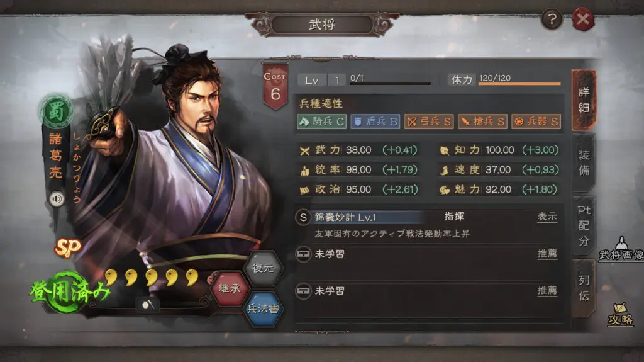
Task: Click the red 継承 hexagon button
Action: coord(230,289)
